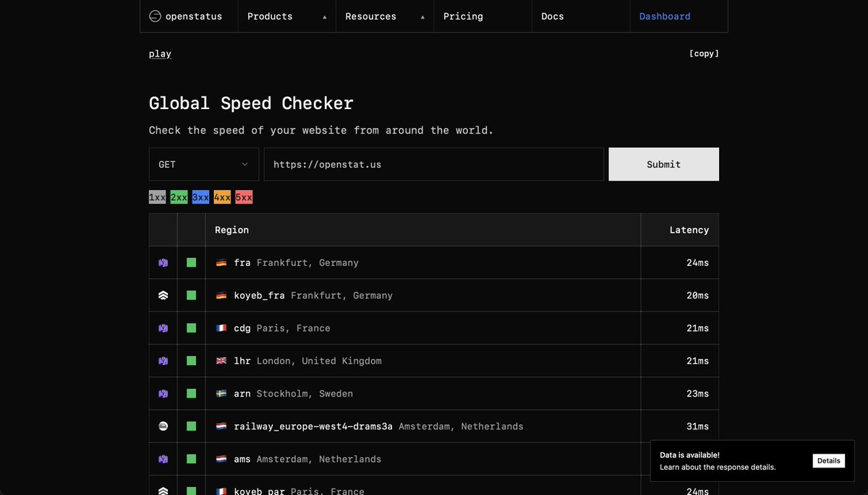Click the 20ms latency for koyeb_fra

[698, 296]
